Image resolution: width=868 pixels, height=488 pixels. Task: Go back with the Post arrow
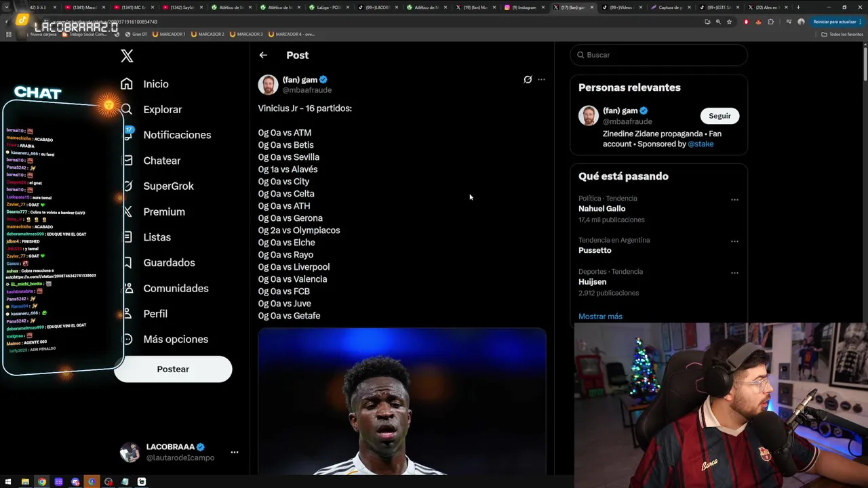263,55
